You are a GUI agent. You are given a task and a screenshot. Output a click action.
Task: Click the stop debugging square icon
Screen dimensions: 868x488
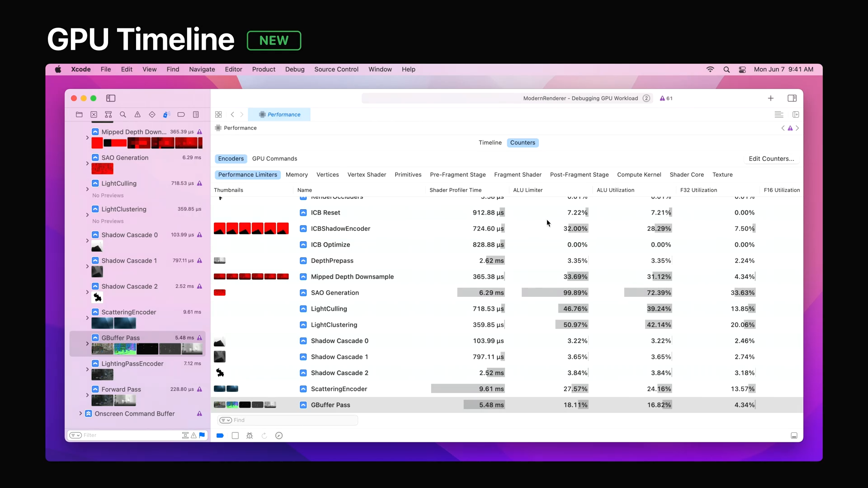tap(235, 436)
